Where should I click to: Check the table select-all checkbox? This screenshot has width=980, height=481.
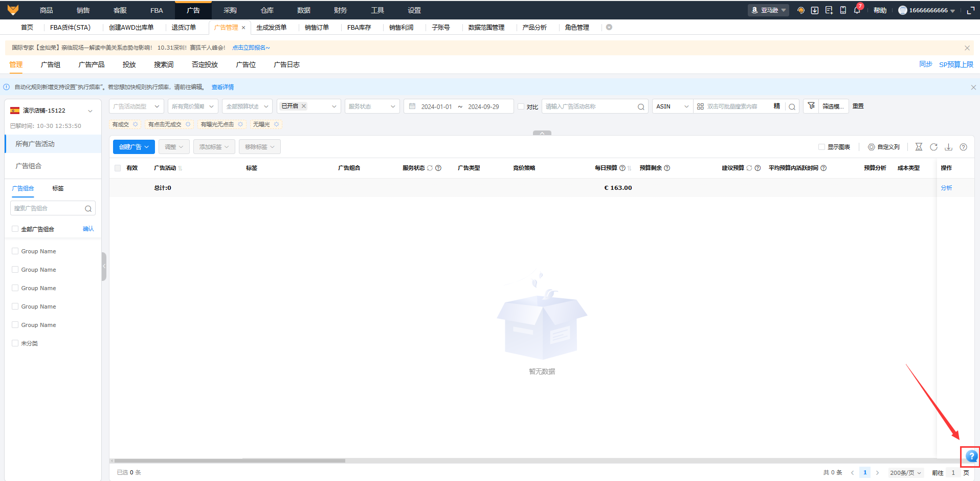118,168
